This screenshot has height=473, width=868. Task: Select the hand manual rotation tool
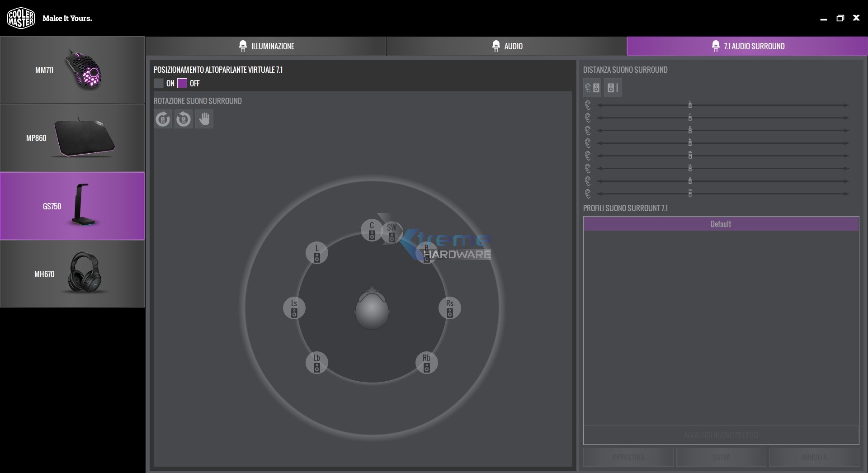pyautogui.click(x=204, y=119)
